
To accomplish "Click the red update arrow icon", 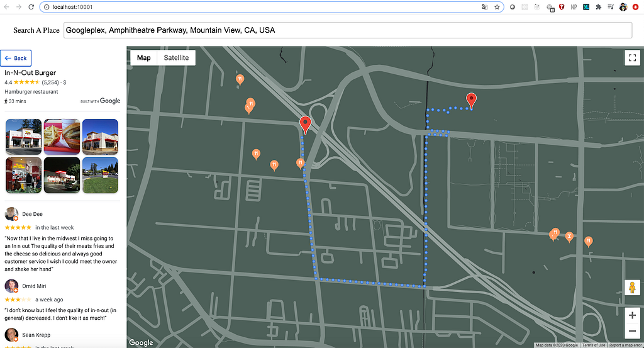I will [x=635, y=7].
